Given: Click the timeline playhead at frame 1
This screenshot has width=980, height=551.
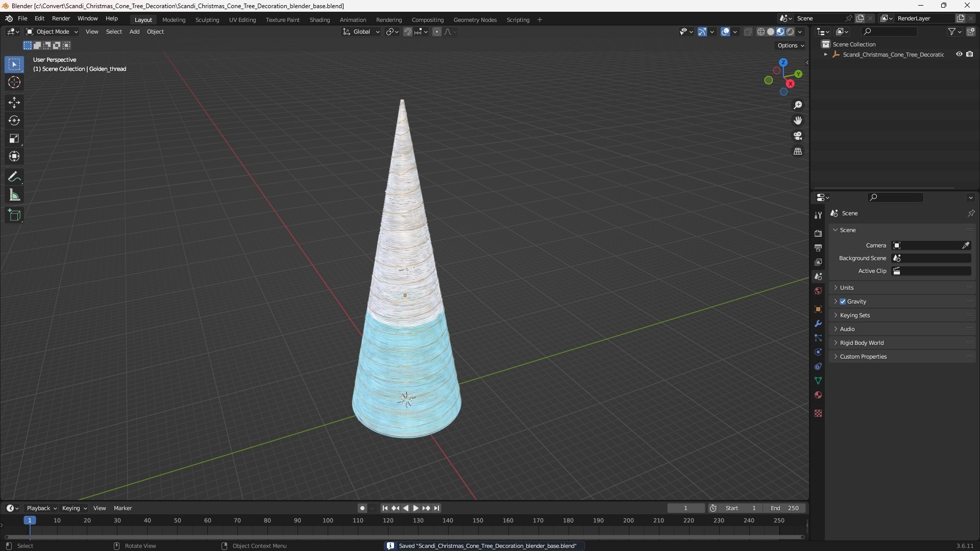Looking at the screenshot, I should [30, 520].
